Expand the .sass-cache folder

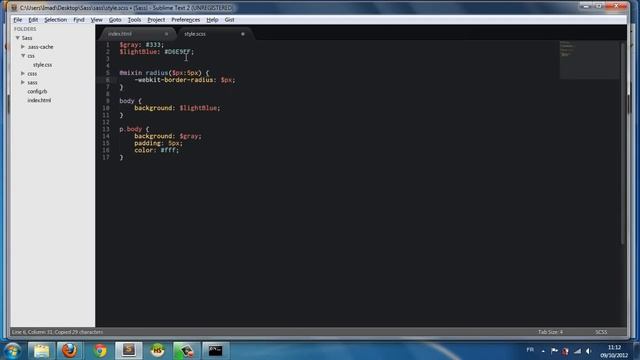point(23,47)
